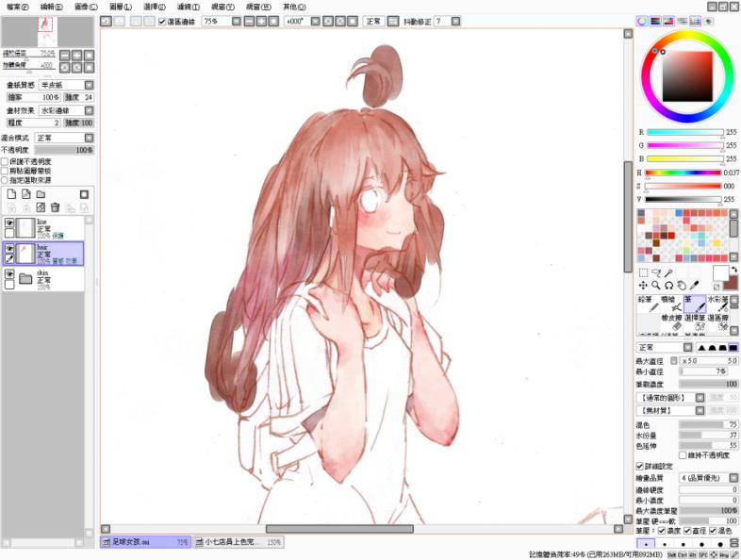Uncheck 詳細設定 checkbox
Screen dimensions: 741x560
coord(640,466)
